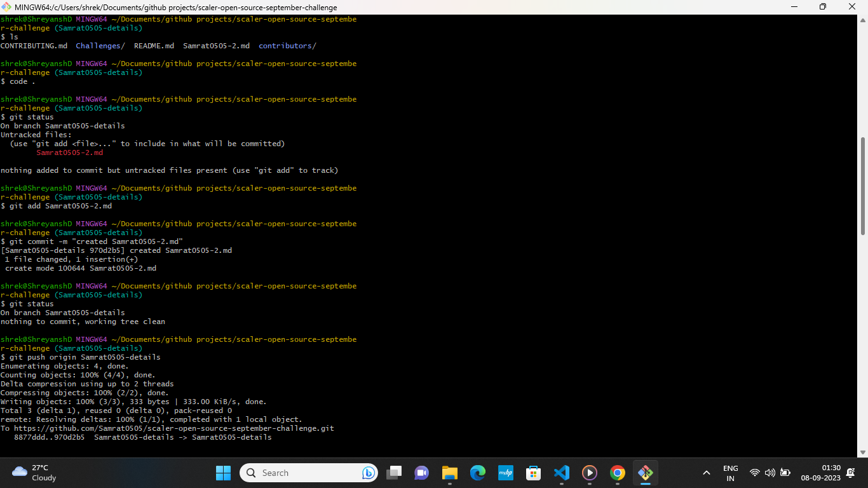Viewport: 868px width, 488px height.
Task: Click the battery icon in the system tray
Action: pyautogui.click(x=785, y=473)
